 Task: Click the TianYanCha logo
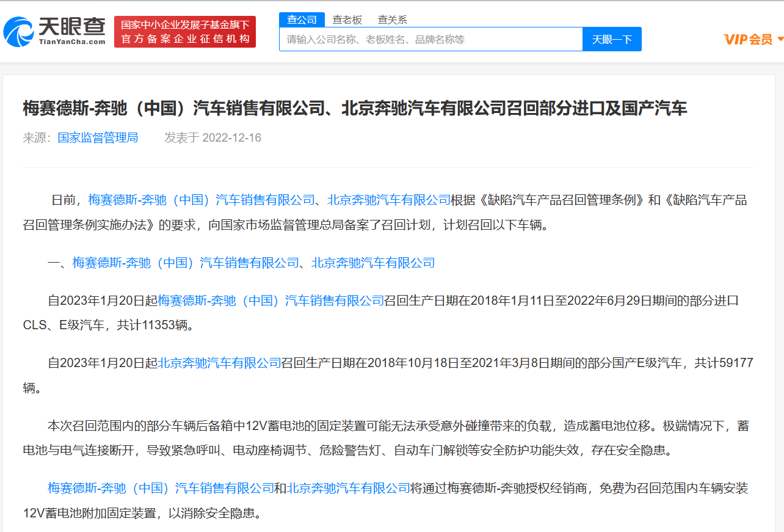point(54,32)
